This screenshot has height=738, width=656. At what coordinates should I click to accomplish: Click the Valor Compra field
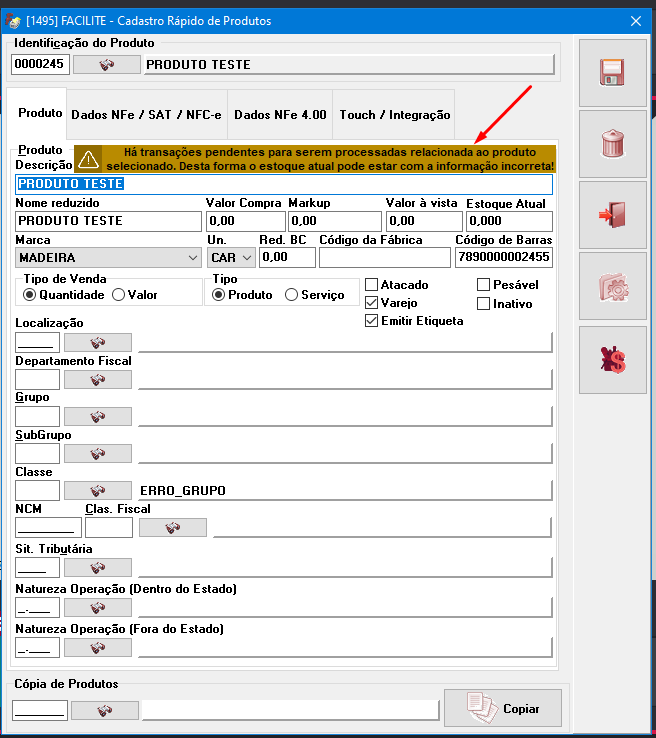point(246,221)
